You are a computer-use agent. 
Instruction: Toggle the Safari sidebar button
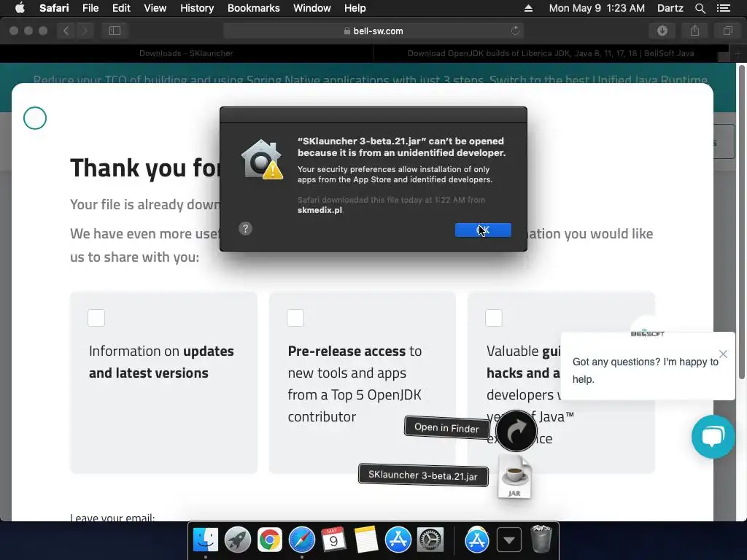coord(115,31)
